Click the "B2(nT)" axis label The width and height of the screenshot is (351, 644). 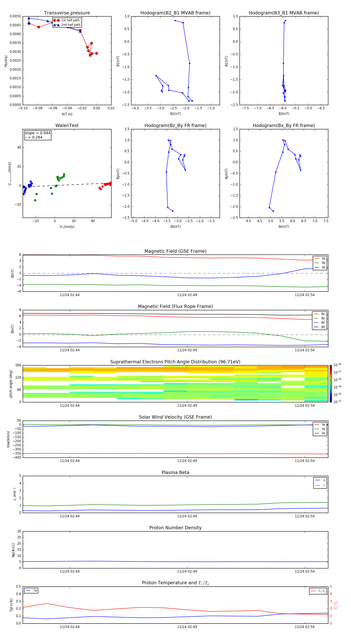[x=175, y=114]
